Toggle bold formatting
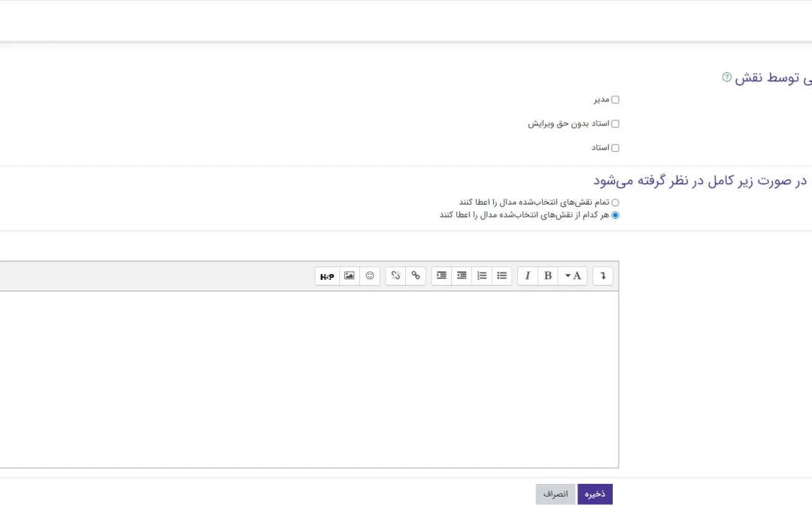This screenshot has width=812, height=508. (548, 276)
